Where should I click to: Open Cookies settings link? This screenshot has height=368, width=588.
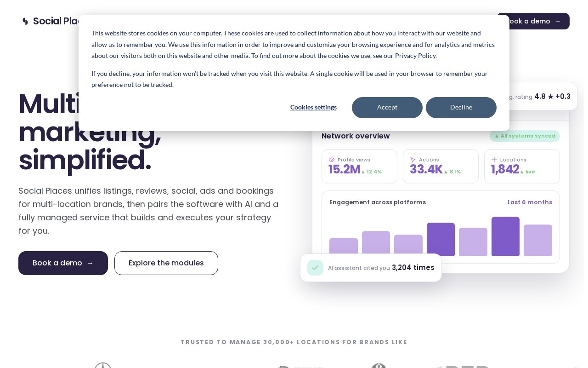(313, 107)
